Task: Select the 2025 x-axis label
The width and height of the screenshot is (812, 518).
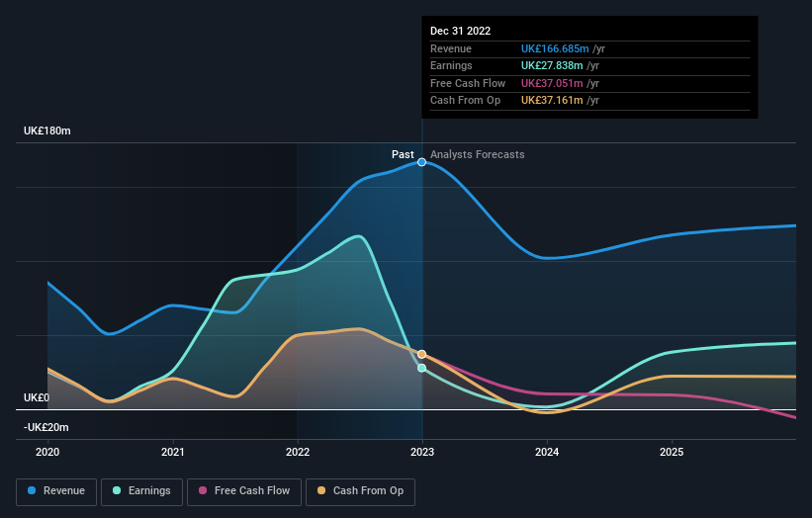Action: [x=672, y=452]
